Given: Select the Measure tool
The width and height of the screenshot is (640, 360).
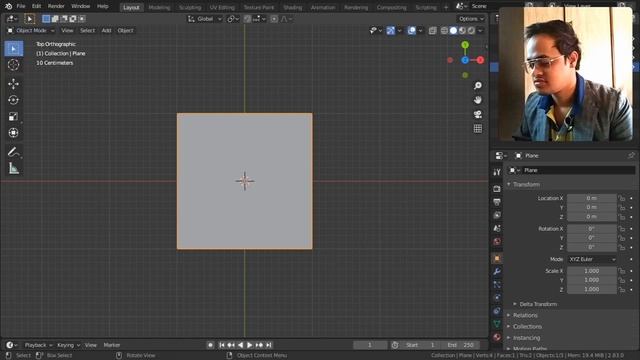Looking at the screenshot, I should [x=13, y=168].
